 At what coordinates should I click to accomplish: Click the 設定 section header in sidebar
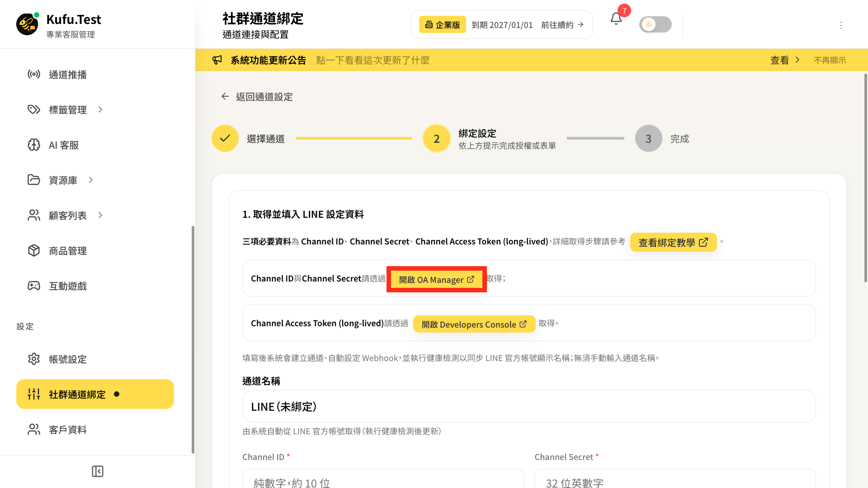(25, 326)
